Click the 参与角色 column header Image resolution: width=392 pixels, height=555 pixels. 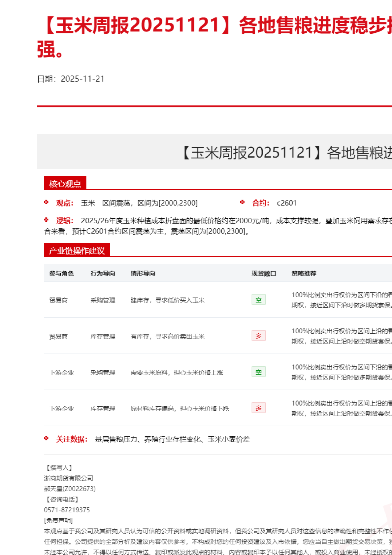[61, 273]
